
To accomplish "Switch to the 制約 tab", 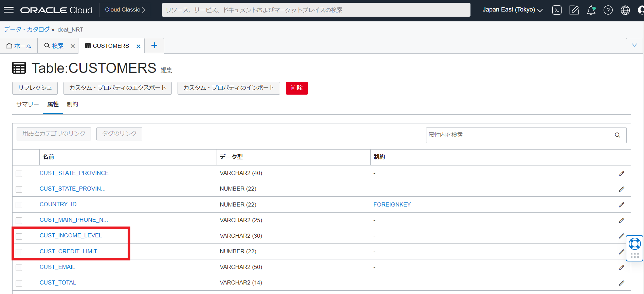I will (x=72, y=104).
